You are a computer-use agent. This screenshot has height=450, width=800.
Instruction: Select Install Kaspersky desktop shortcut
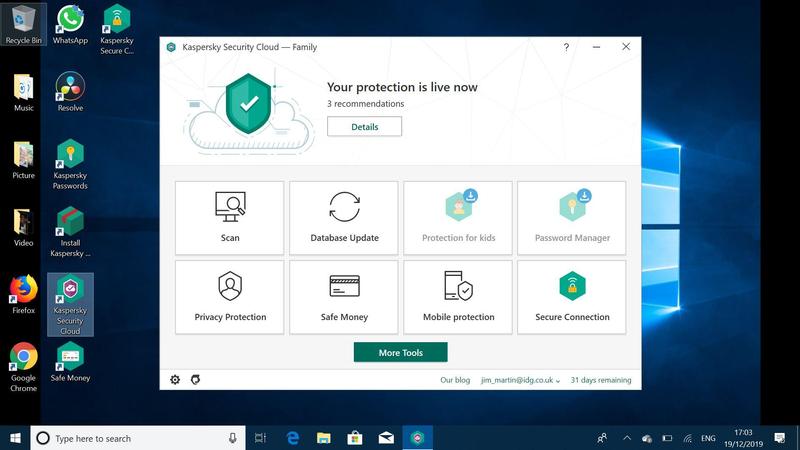coord(70,232)
